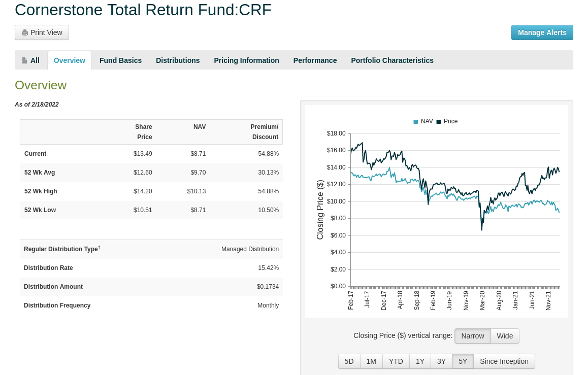Open the Distributions tab
Image resolution: width=588 pixels, height=375 pixels.
(x=178, y=60)
